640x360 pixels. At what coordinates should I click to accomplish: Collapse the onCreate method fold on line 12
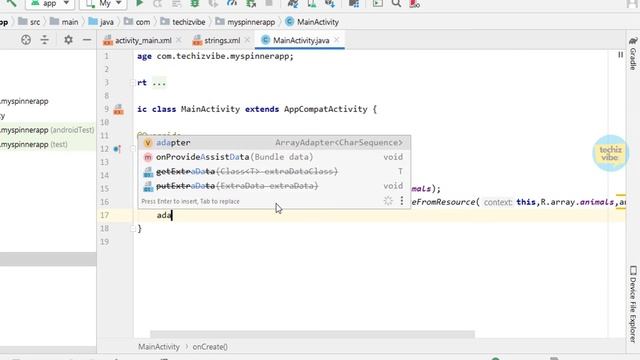[x=133, y=149]
